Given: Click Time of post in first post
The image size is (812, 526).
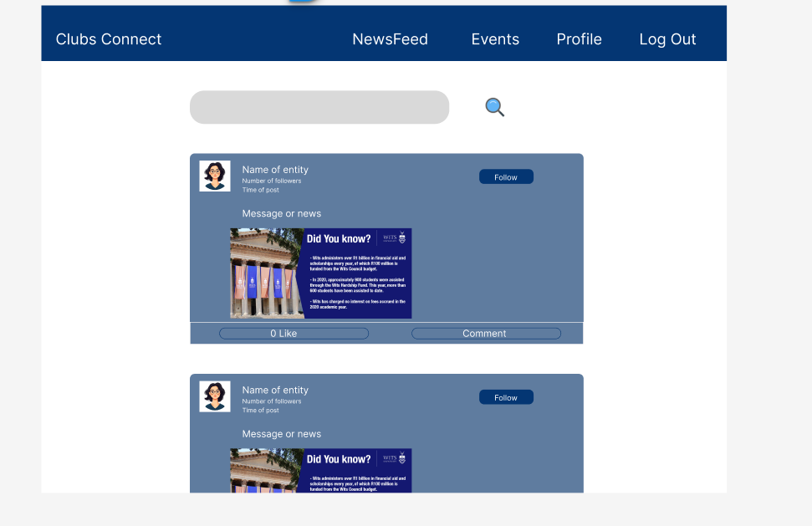Looking at the screenshot, I should tap(260, 190).
